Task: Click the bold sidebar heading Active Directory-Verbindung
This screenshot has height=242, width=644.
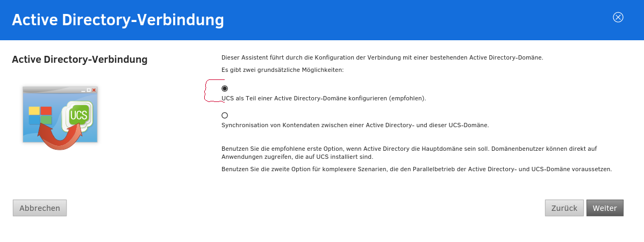Action: click(x=80, y=60)
